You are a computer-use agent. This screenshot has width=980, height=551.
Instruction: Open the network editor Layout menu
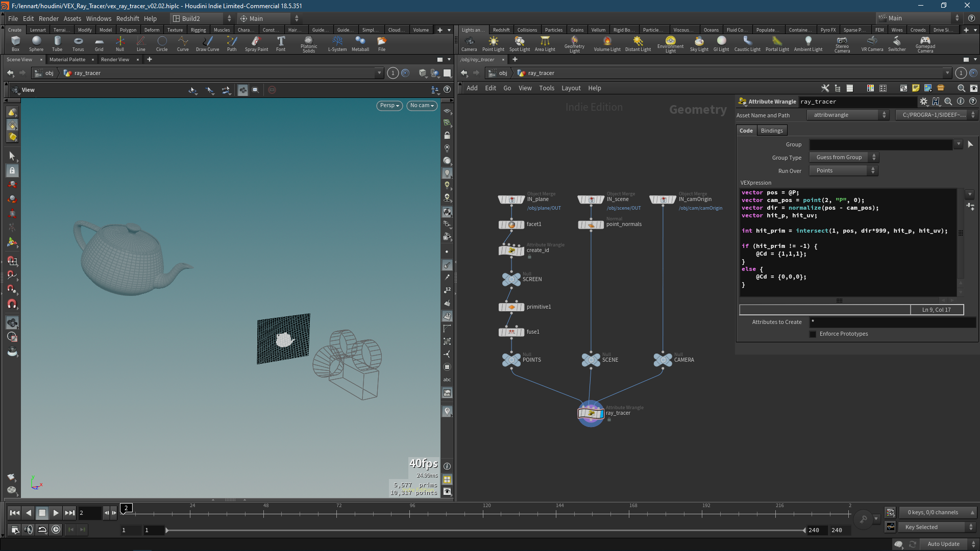tap(571, 88)
